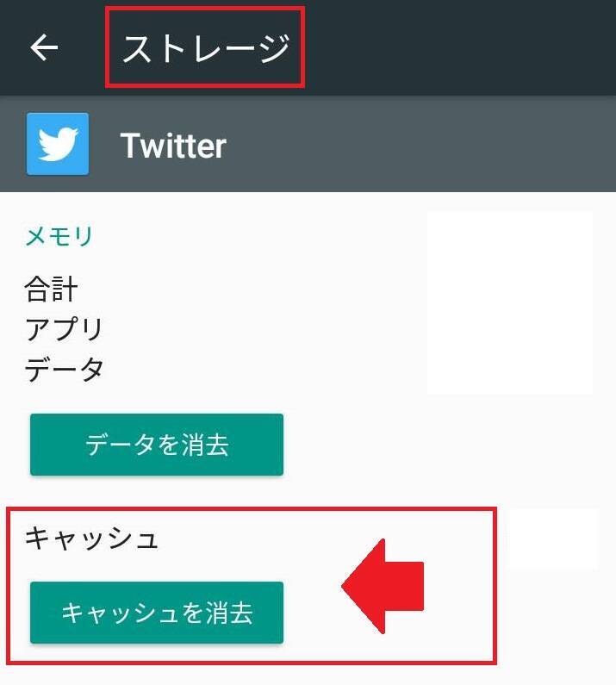Click the red arrow pointing at cache button
Image resolution: width=616 pixels, height=685 pixels.
pos(383,586)
